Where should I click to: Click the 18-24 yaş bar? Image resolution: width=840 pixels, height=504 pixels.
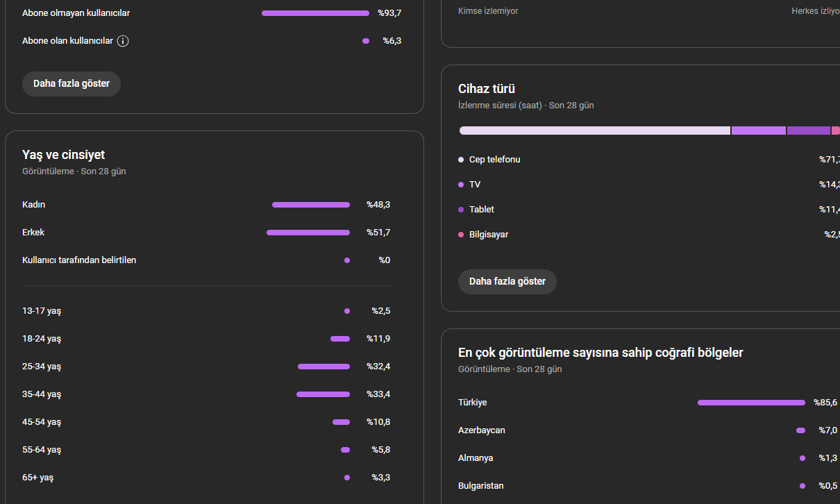340,339
